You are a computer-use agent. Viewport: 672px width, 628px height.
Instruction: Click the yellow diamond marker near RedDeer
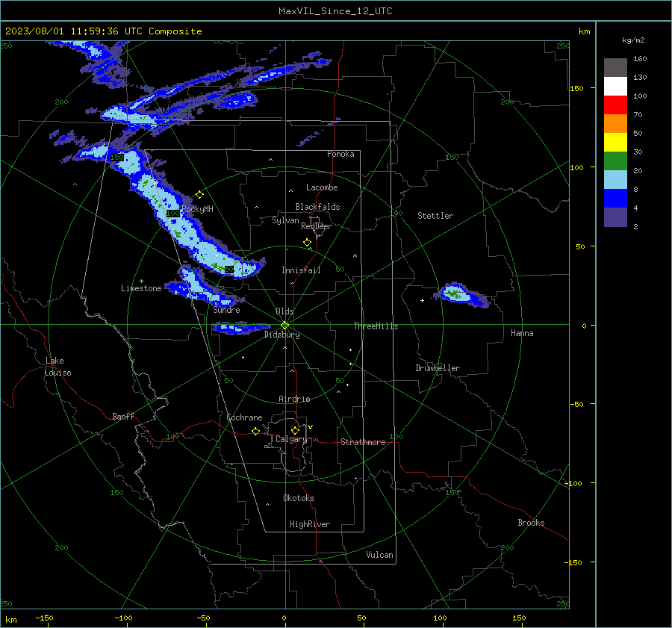(307, 243)
